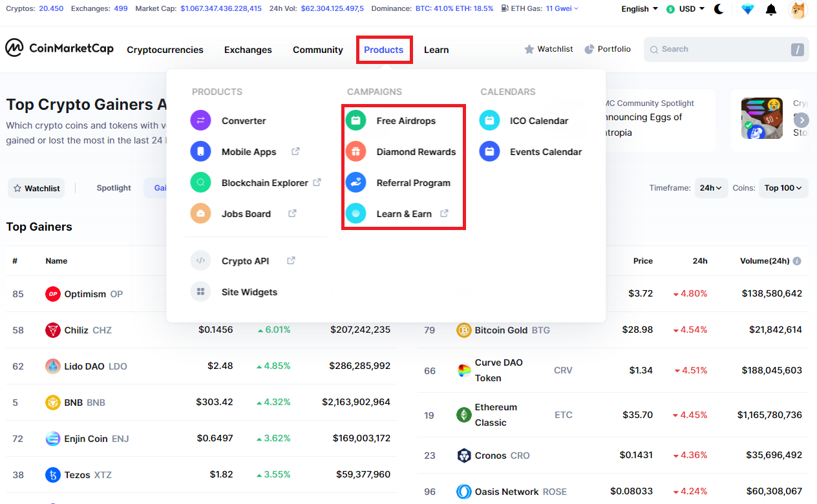Click the ICO Calendar icon
This screenshot has height=504, width=817.
[x=489, y=120]
